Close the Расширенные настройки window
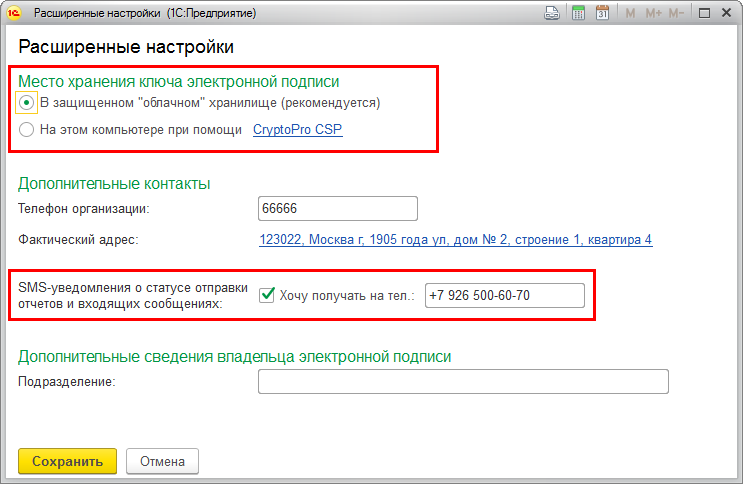Viewport: 743px width, 484px height. tap(727, 13)
